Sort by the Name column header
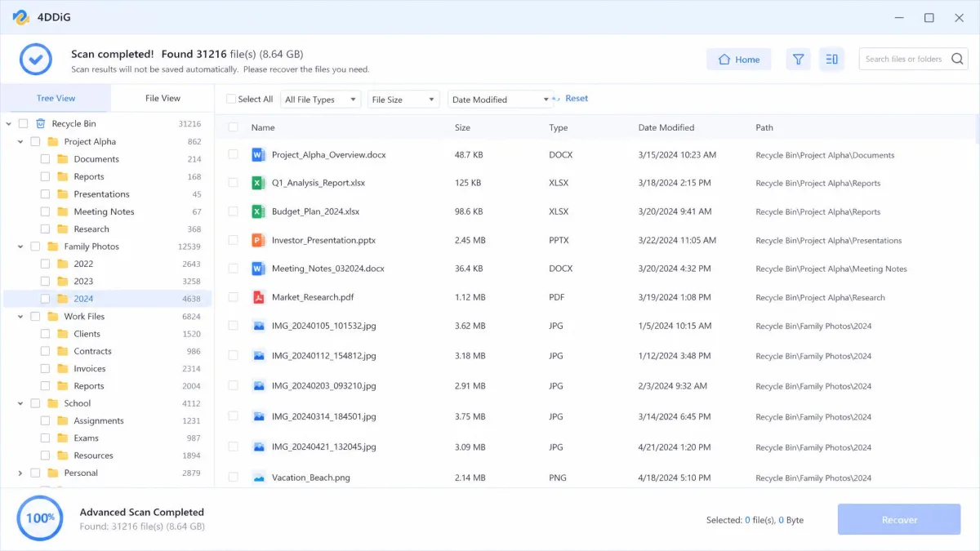The height and width of the screenshot is (551, 980). (263, 127)
